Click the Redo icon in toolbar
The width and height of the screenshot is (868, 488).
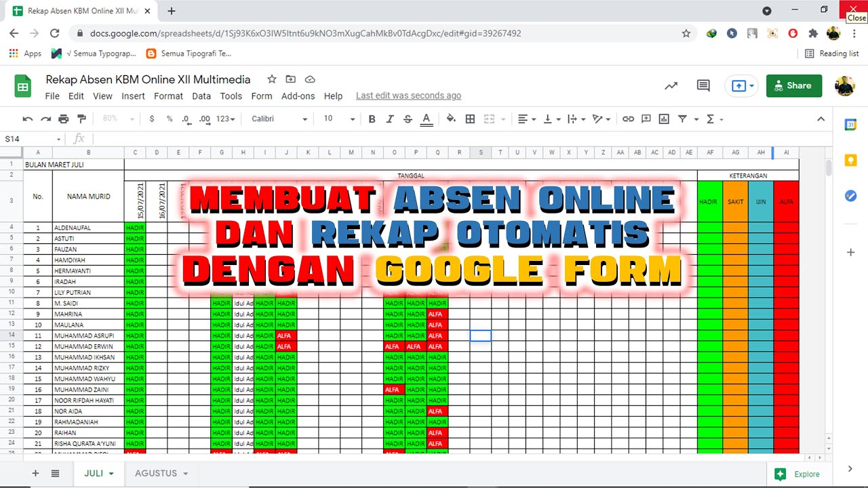click(x=45, y=119)
